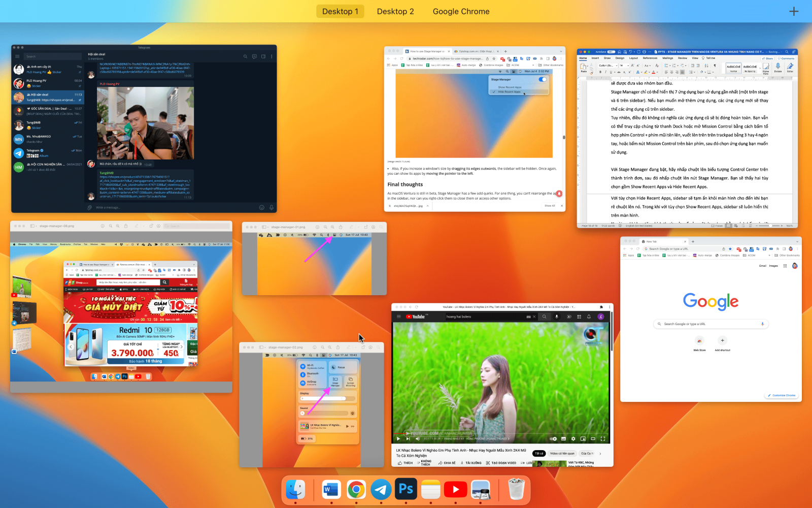Screen dimensions: 812x508
Task: Open the Calibri font dropdown in Word
Action: [607, 66]
